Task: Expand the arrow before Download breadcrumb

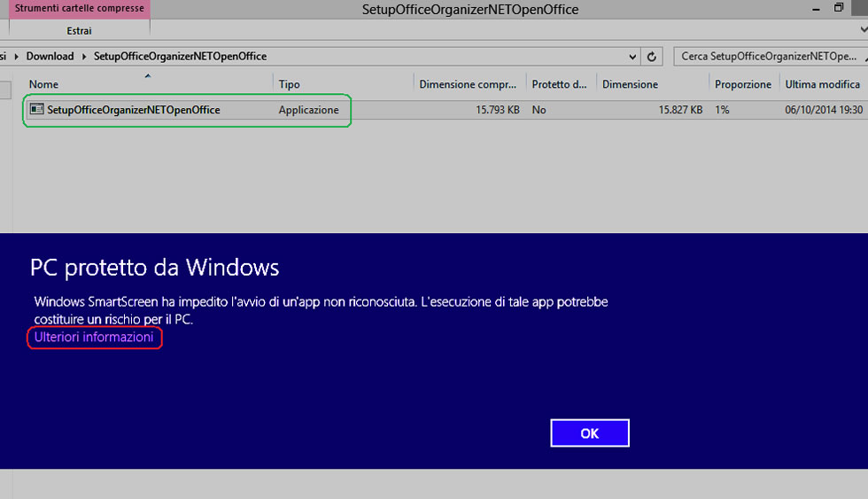Action: coord(17,57)
